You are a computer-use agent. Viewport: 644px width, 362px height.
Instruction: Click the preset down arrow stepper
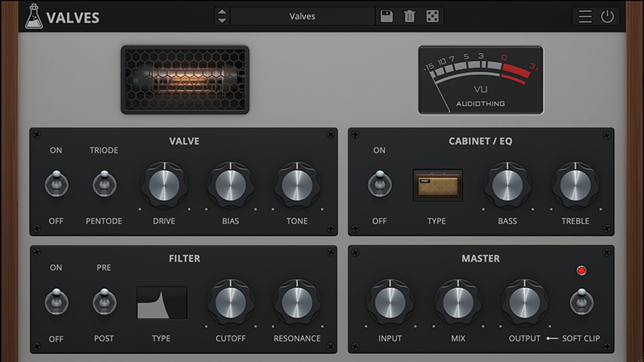pyautogui.click(x=222, y=20)
